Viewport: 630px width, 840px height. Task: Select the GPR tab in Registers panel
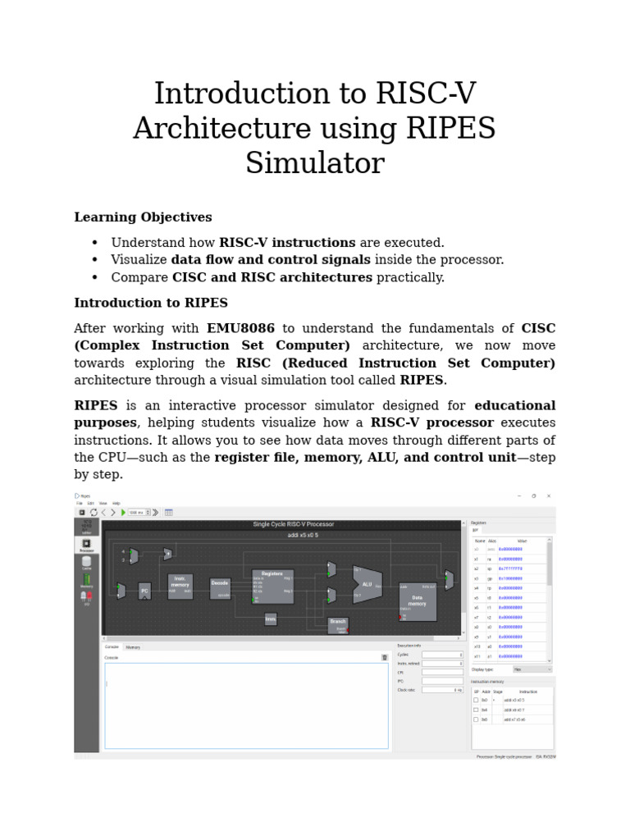pyautogui.click(x=476, y=530)
